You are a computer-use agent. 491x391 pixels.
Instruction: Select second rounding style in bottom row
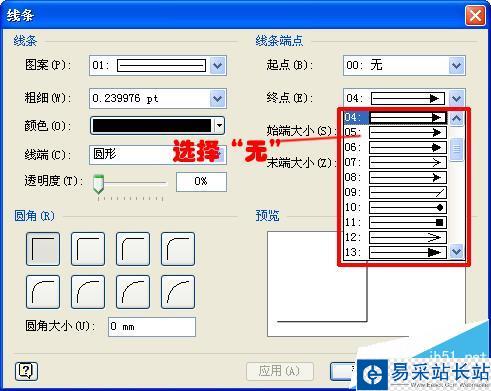pos(88,292)
